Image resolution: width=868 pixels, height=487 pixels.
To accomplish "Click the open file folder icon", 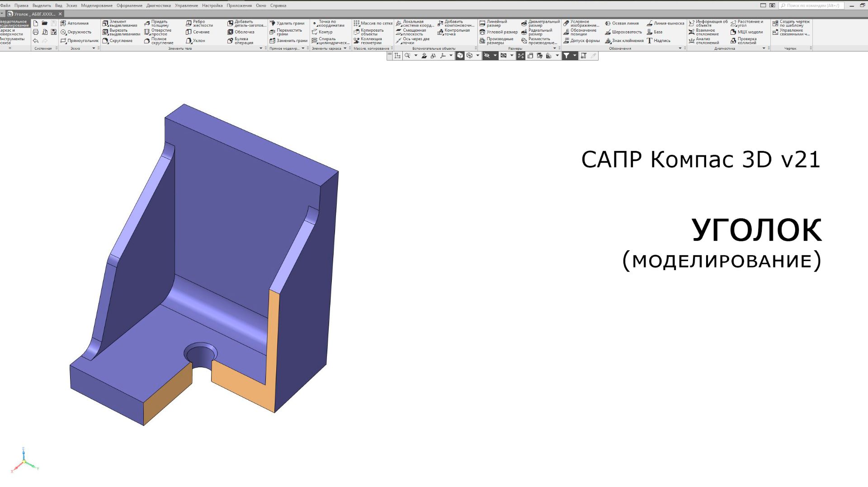I will click(x=45, y=23).
